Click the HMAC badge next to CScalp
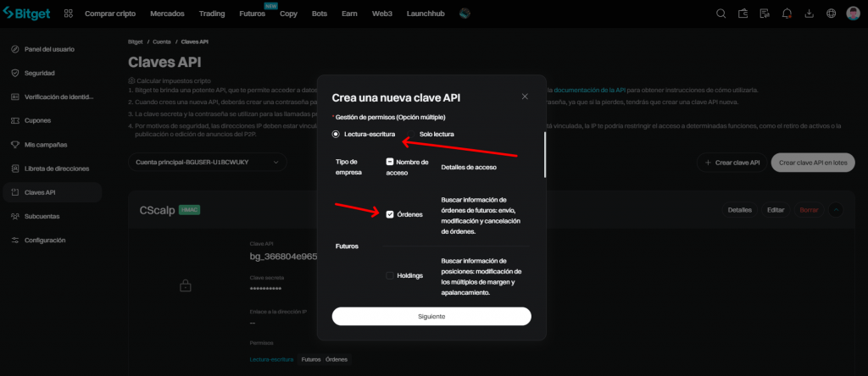 [189, 210]
